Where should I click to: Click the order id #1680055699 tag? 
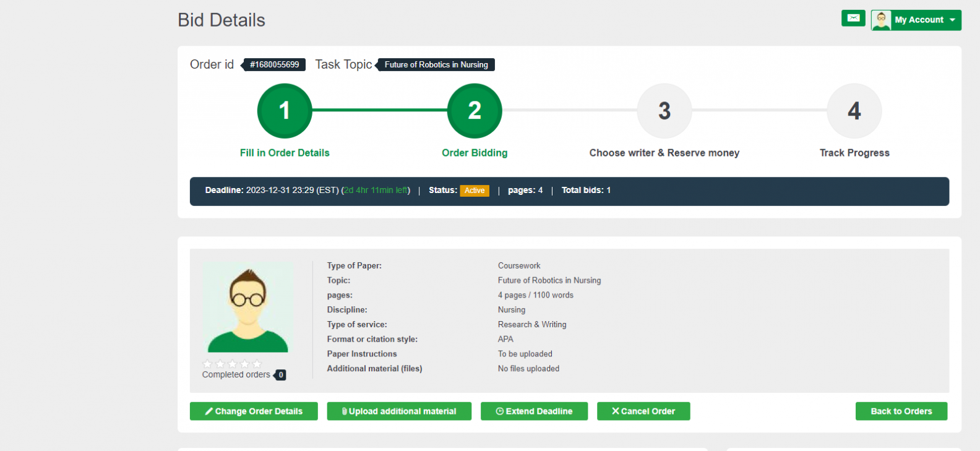coord(274,65)
